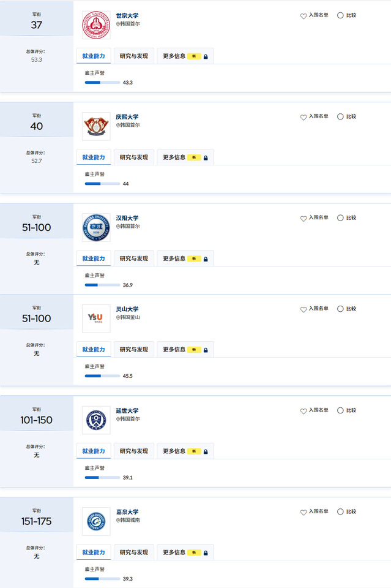Open the 庆熙大学 university name link
Viewport: 391px width, 588px height.
pos(127,117)
